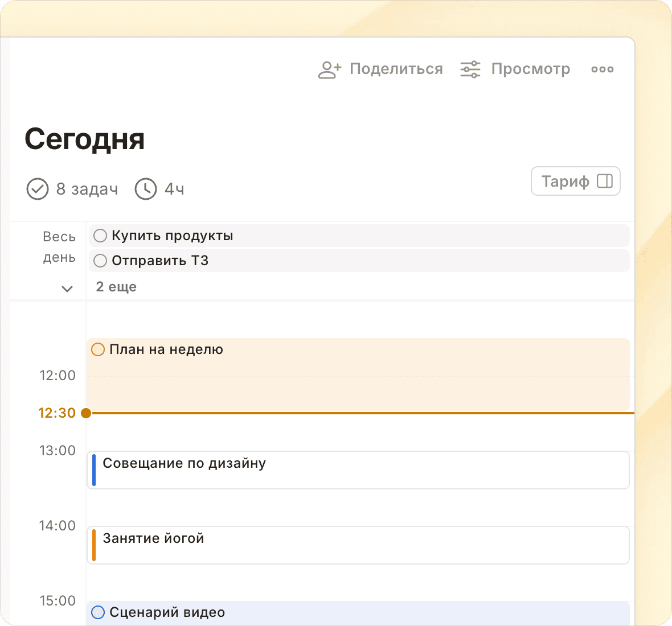Complete the План на неделю task circle
This screenshot has height=626, width=672.
pyautogui.click(x=98, y=349)
